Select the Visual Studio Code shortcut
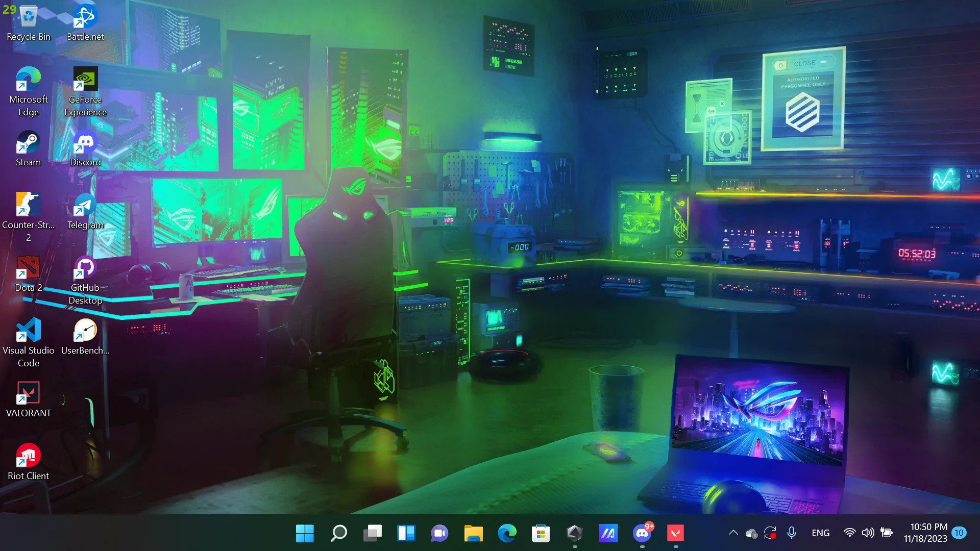Viewport: 980px width, 551px height. click(x=28, y=343)
